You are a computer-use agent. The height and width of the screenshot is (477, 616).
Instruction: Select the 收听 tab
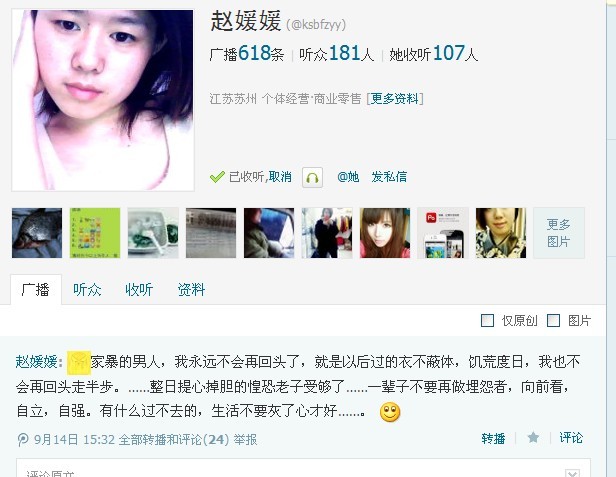click(139, 290)
